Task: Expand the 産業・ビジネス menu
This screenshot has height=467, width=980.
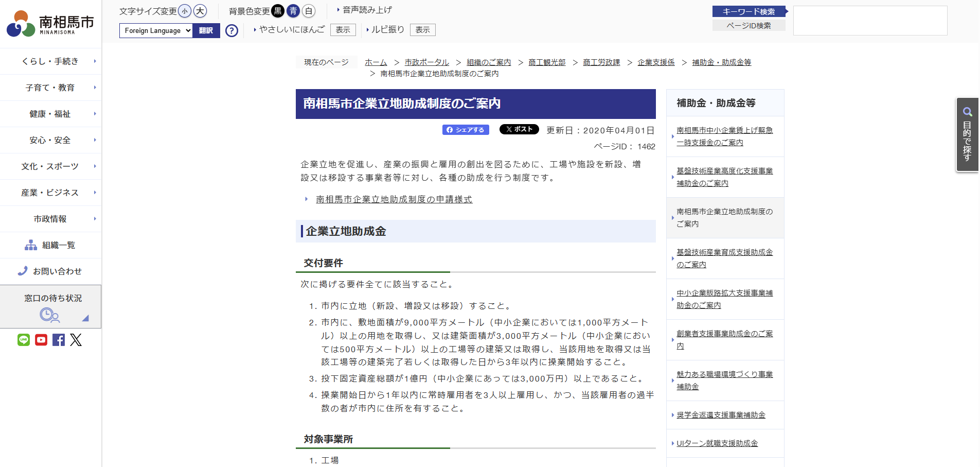Action: (50, 193)
